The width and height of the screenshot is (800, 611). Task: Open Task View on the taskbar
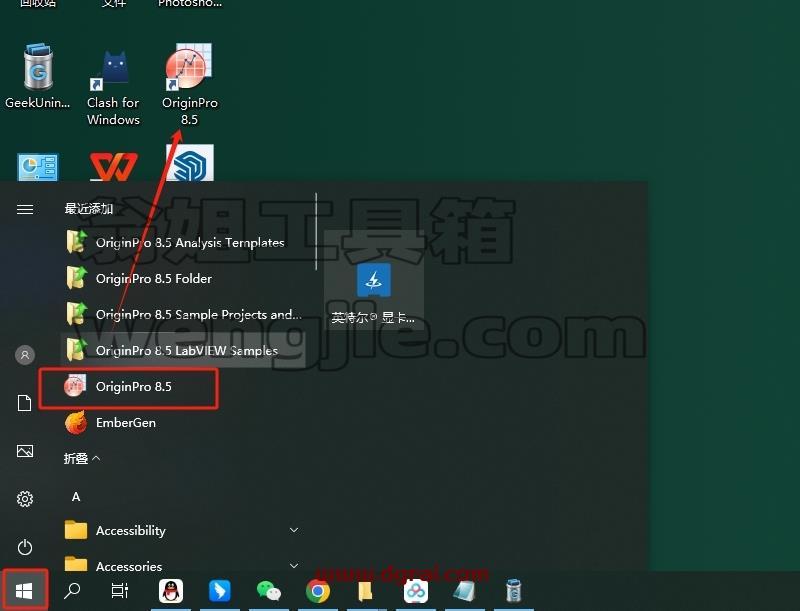[119, 591]
